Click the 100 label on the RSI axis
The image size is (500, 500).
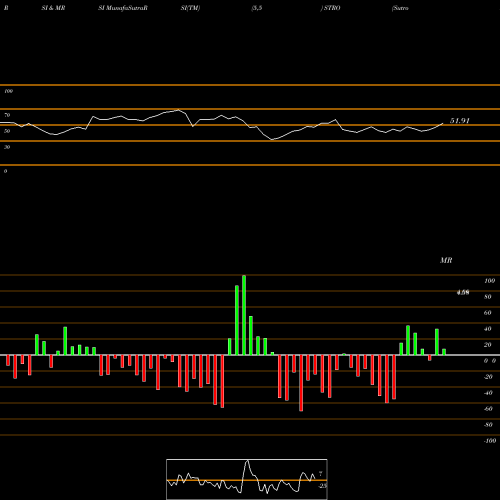click(x=8, y=91)
